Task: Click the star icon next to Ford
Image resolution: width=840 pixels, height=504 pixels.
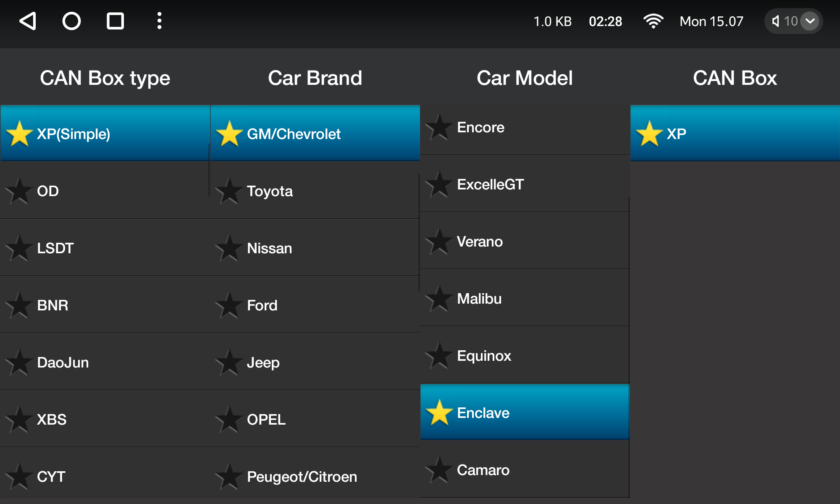Action: click(229, 305)
